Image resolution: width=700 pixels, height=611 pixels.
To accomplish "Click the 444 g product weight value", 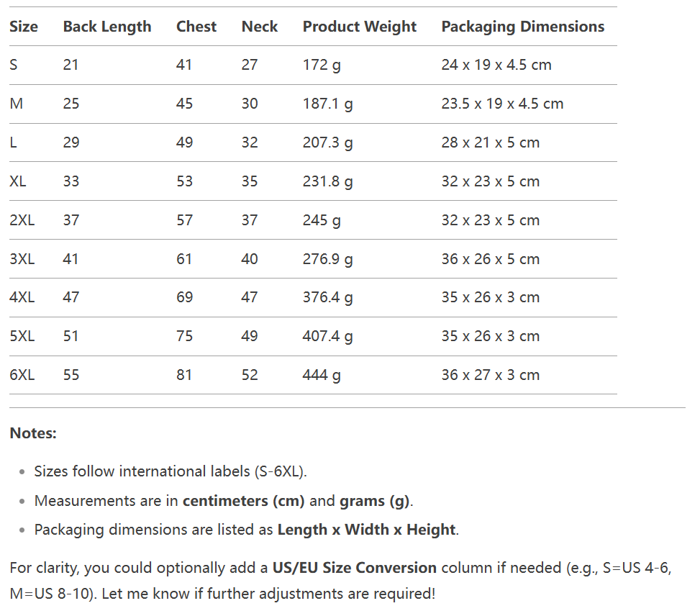I will [322, 375].
